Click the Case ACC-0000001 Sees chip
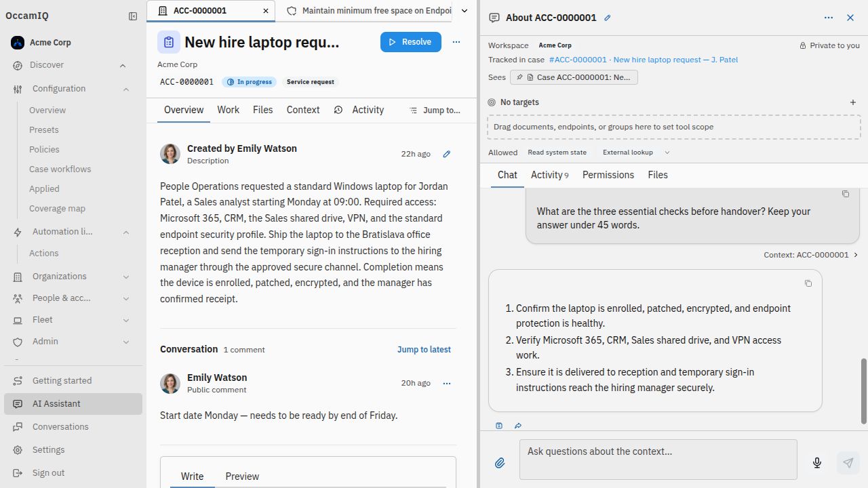This screenshot has width=868, height=488. 574,77
